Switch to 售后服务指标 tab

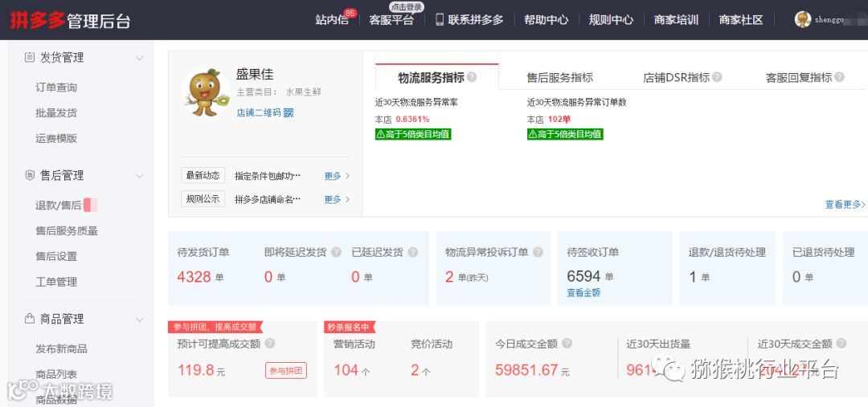559,77
